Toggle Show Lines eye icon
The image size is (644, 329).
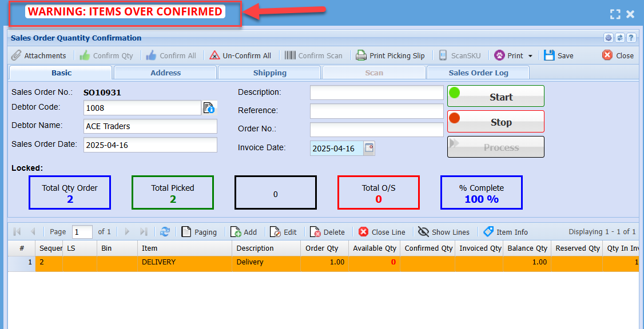point(444,232)
